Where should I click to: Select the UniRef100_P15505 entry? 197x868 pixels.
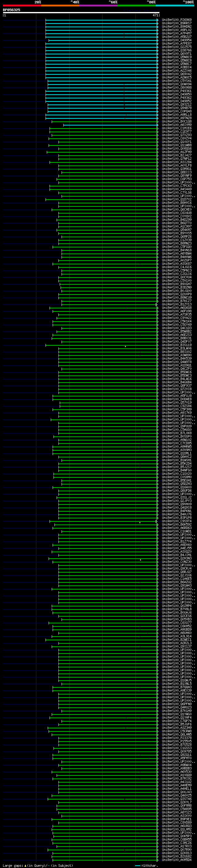176,741
